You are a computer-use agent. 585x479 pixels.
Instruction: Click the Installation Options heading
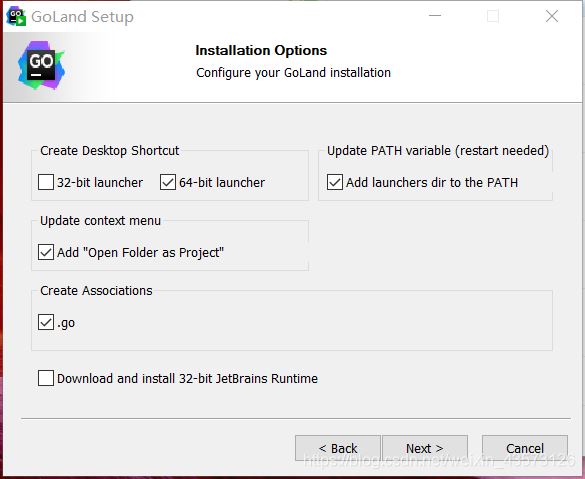click(261, 50)
